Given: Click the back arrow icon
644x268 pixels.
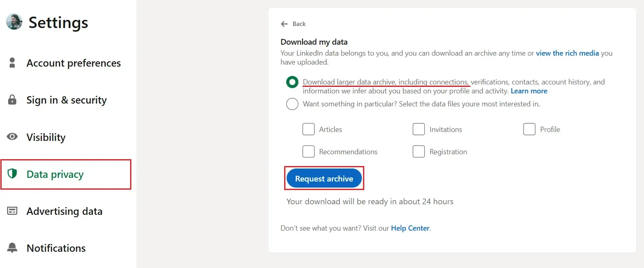Looking at the screenshot, I should 284,24.
